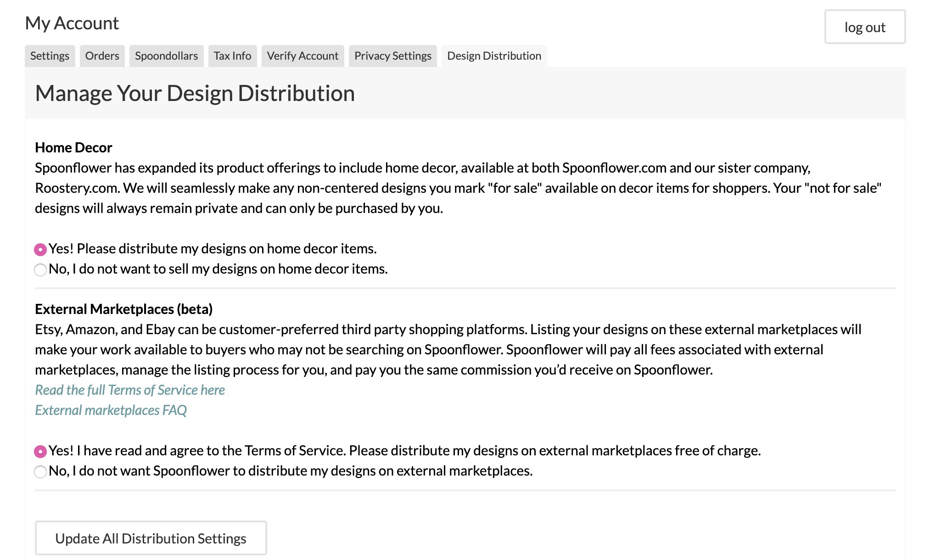Open the External marketplaces FAQ link
Viewport: 941px width, 560px height.
point(111,410)
